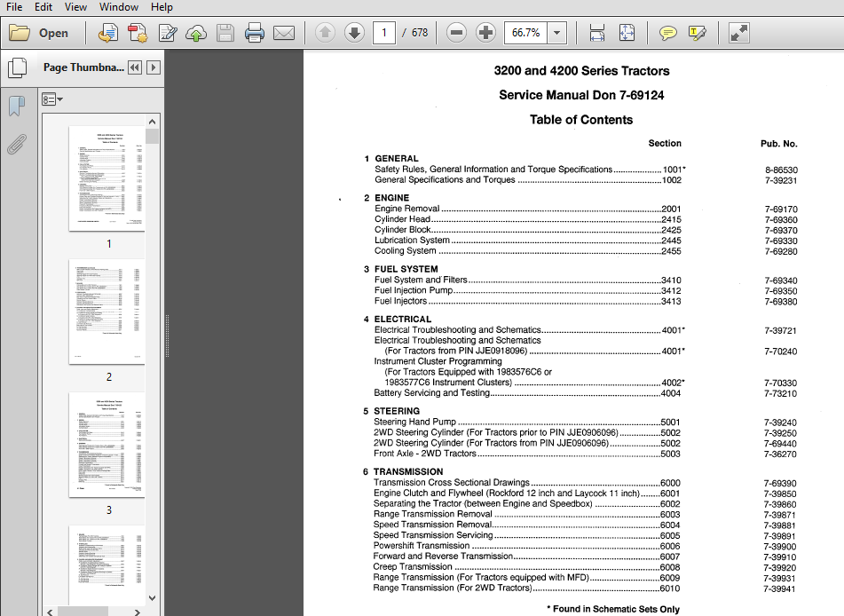844x616 pixels.
Task: Click thumbnail horizontal scrollbar right arrow
Action: [138, 612]
